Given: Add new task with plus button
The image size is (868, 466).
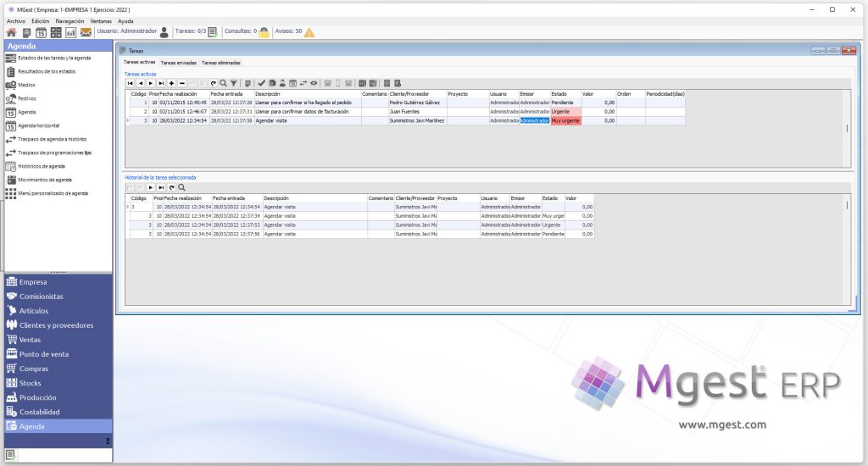Looking at the screenshot, I should click(x=171, y=84).
